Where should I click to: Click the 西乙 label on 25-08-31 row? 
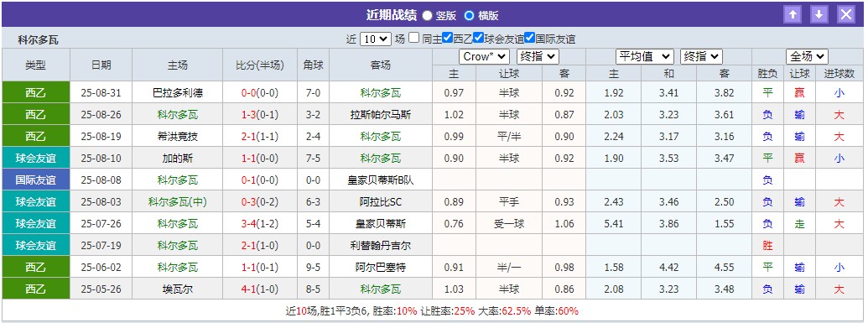(36, 93)
